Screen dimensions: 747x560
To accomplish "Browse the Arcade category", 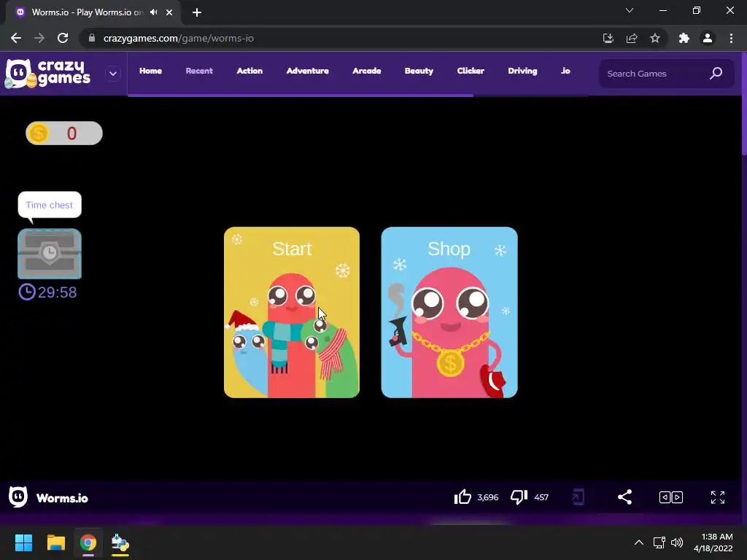I will coord(367,71).
